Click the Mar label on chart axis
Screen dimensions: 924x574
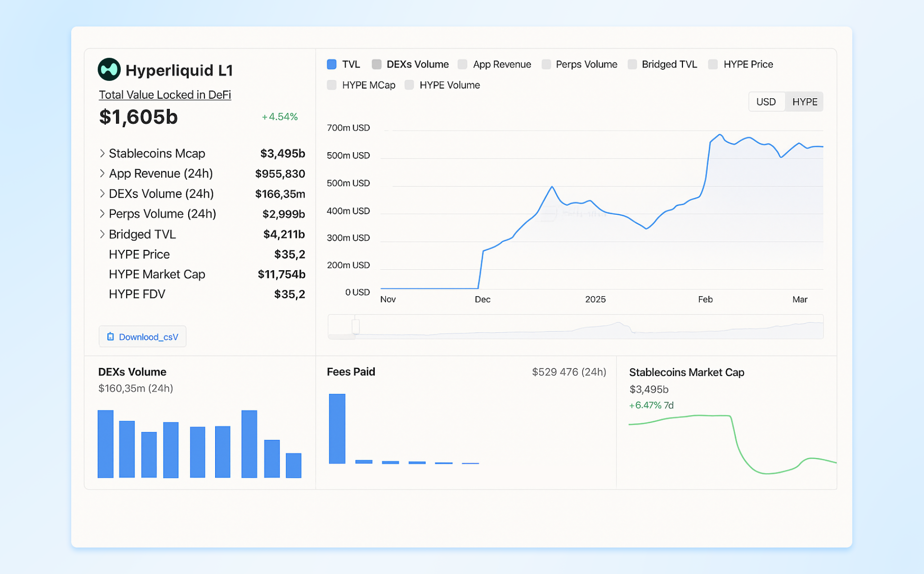[x=800, y=300]
